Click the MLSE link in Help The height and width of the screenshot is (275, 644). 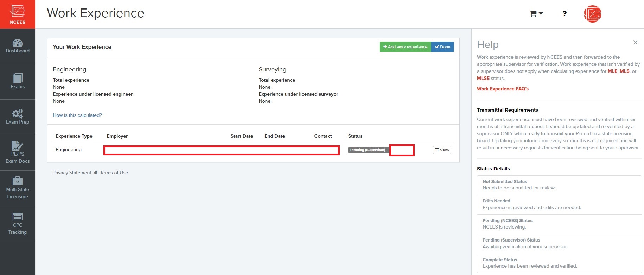(x=483, y=78)
